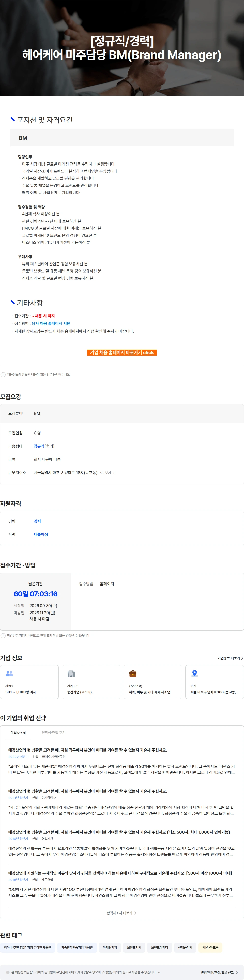Viewport: 244px width, 980px height.
Task: Open the 2018년 상반기 제품영업 essay entry
Action: 122,884
